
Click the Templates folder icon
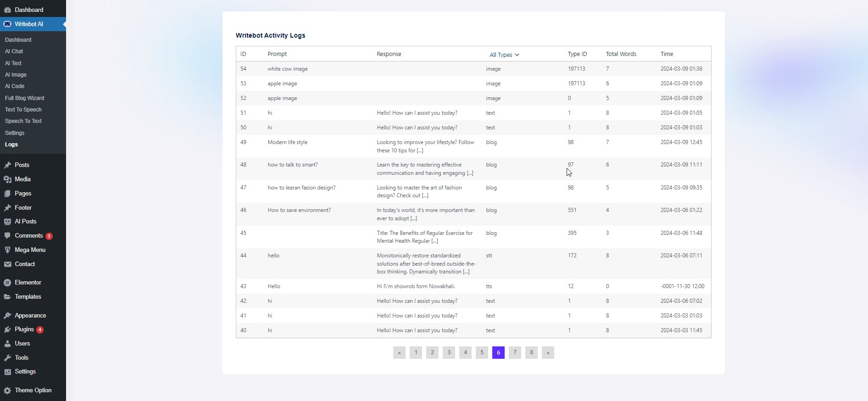[7, 297]
